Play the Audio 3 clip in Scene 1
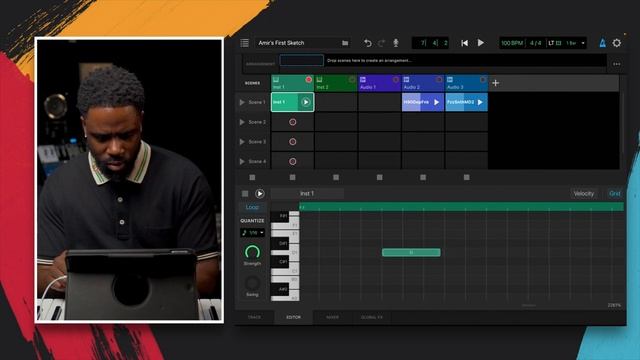The height and width of the screenshot is (360, 640). pyautogui.click(x=480, y=102)
